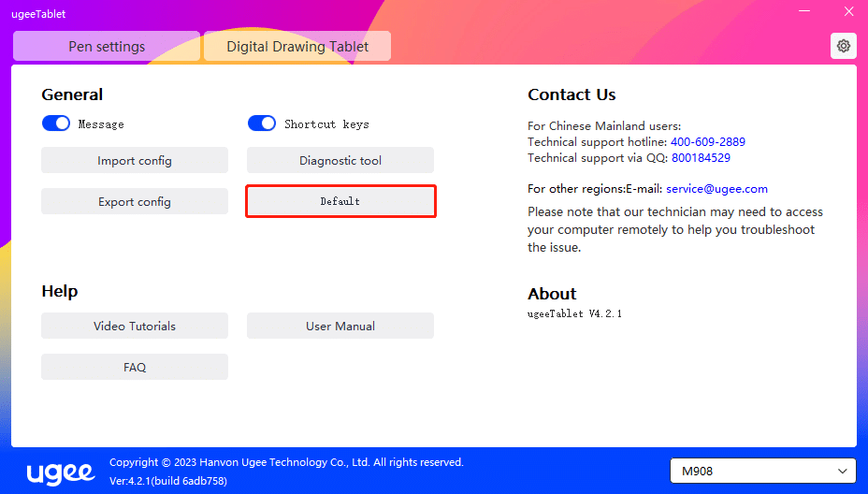Toggle the Shortcut keys switch
The height and width of the screenshot is (494, 868).
pos(261,123)
